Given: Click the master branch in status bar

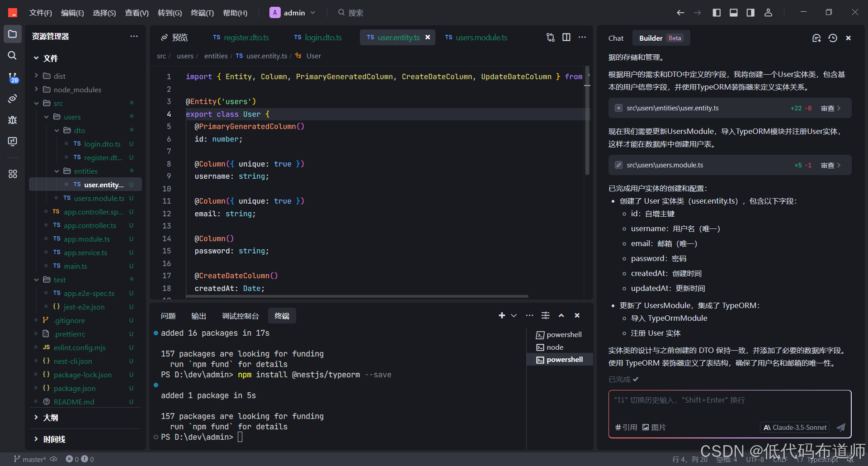Looking at the screenshot, I should click(29, 459).
